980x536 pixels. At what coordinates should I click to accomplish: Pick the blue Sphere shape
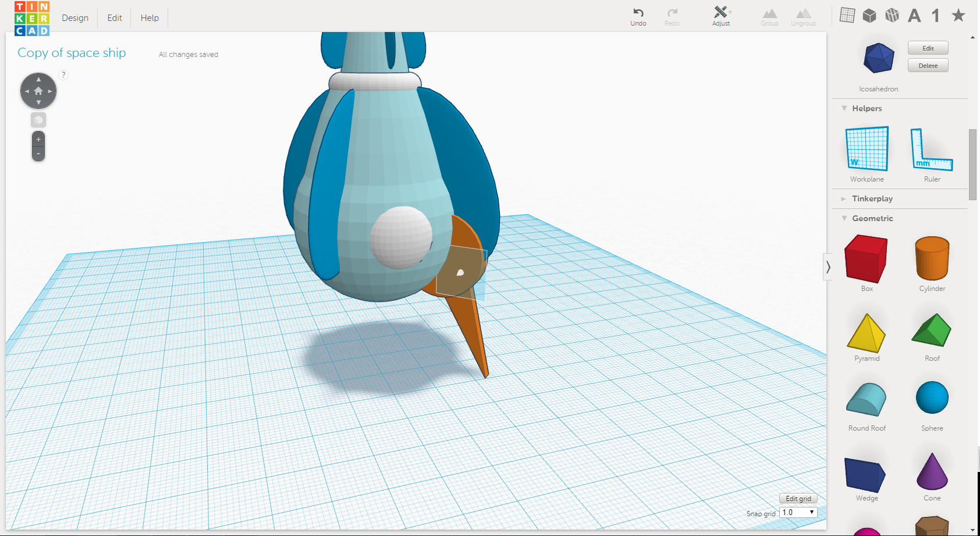tap(932, 398)
